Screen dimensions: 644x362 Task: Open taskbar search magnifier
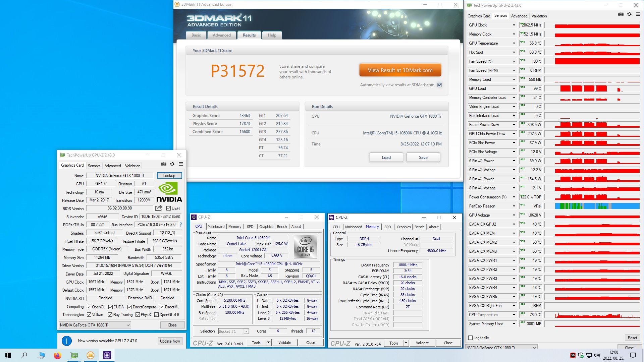(x=24, y=355)
